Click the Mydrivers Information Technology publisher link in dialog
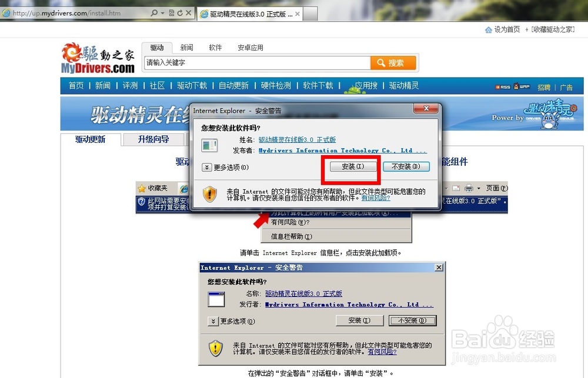The height and width of the screenshot is (378, 588). [x=342, y=150]
